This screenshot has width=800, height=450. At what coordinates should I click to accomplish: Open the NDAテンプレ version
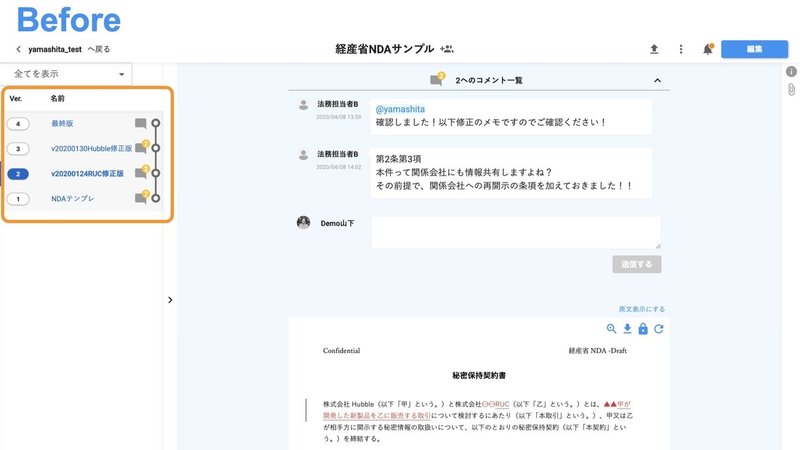72,198
